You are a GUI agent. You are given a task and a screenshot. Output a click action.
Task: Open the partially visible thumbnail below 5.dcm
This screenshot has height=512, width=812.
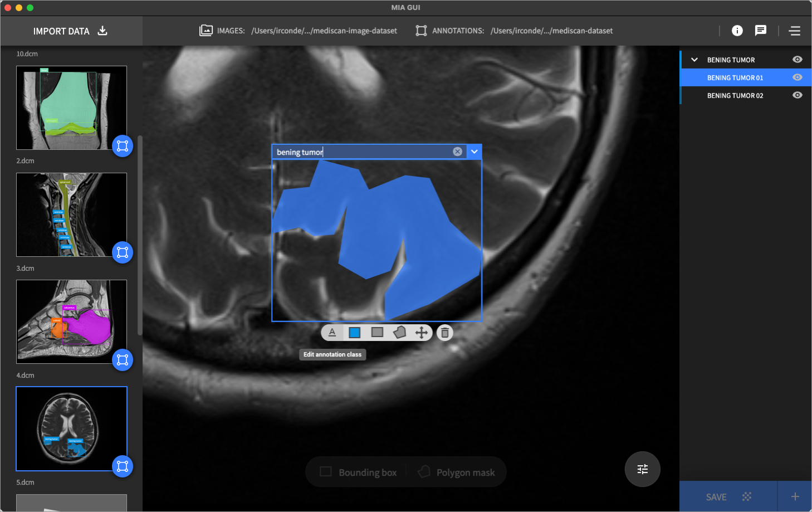click(x=71, y=503)
